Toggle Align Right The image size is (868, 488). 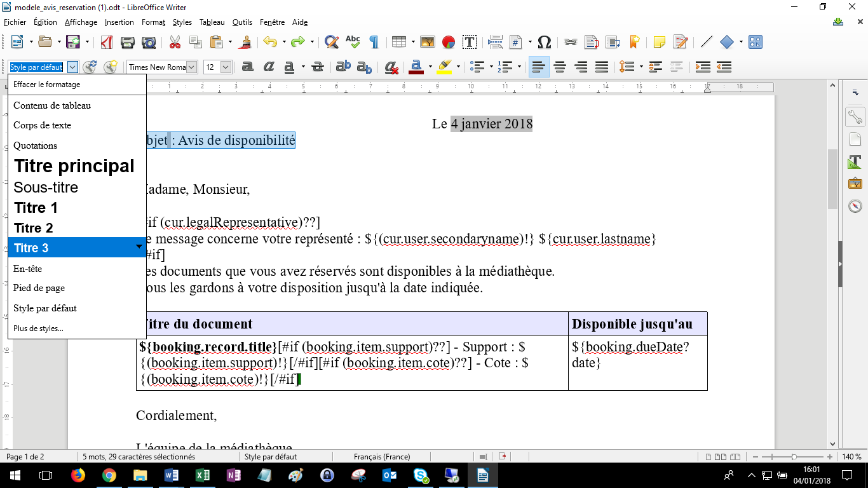click(581, 67)
